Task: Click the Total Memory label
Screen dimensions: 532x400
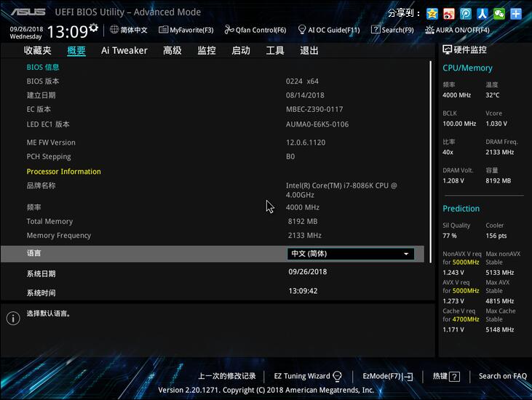Action: [50, 221]
